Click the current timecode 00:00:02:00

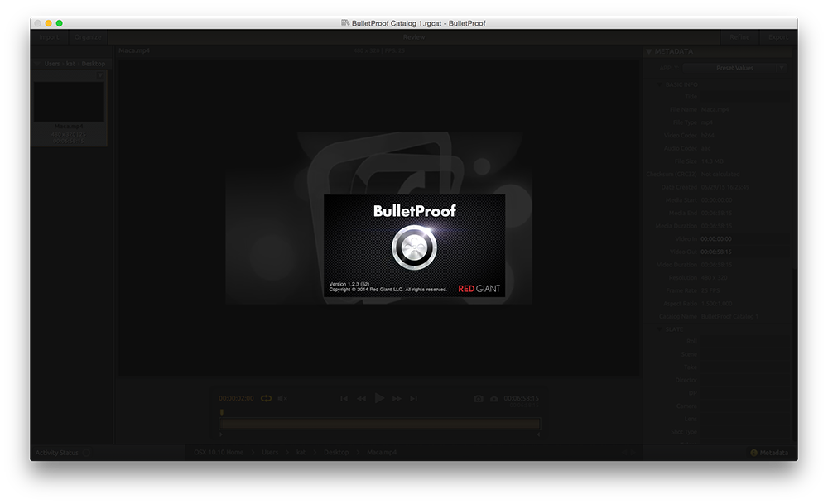pyautogui.click(x=236, y=398)
